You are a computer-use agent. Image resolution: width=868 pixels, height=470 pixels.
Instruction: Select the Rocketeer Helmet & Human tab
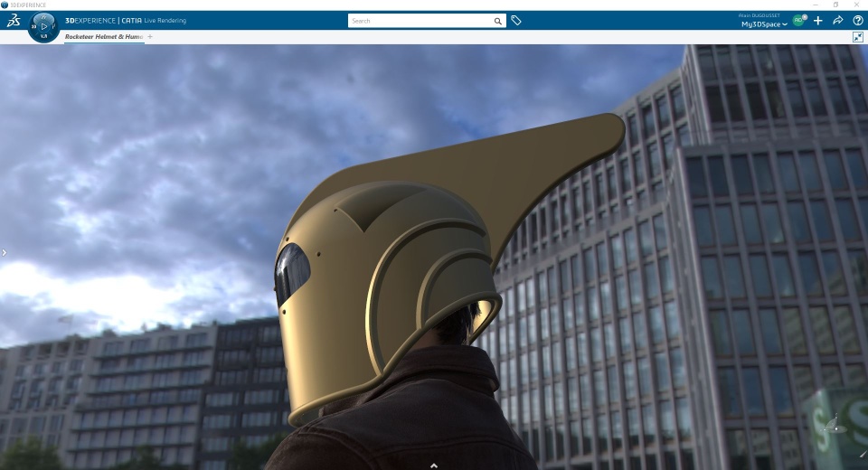[104, 36]
